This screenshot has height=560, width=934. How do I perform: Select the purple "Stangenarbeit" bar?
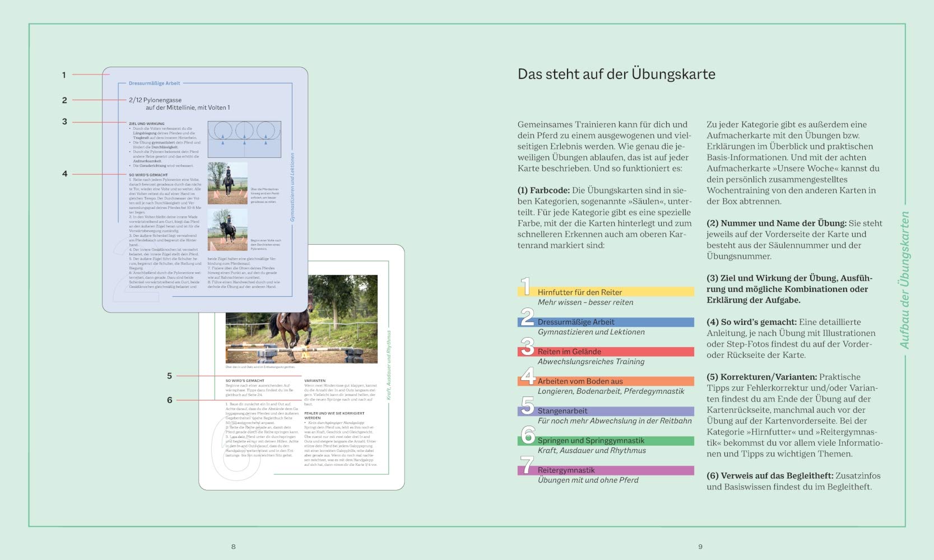tap(606, 411)
